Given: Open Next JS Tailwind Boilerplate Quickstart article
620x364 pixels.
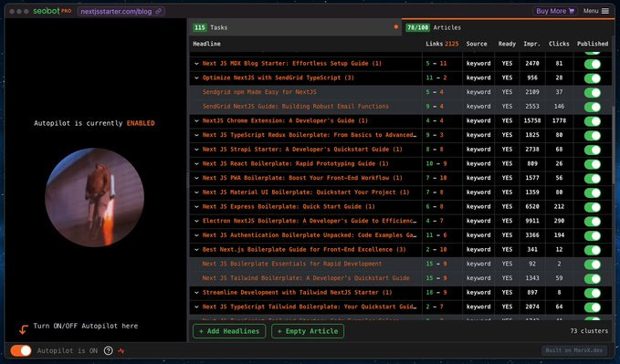Looking at the screenshot, I should coord(306,278).
